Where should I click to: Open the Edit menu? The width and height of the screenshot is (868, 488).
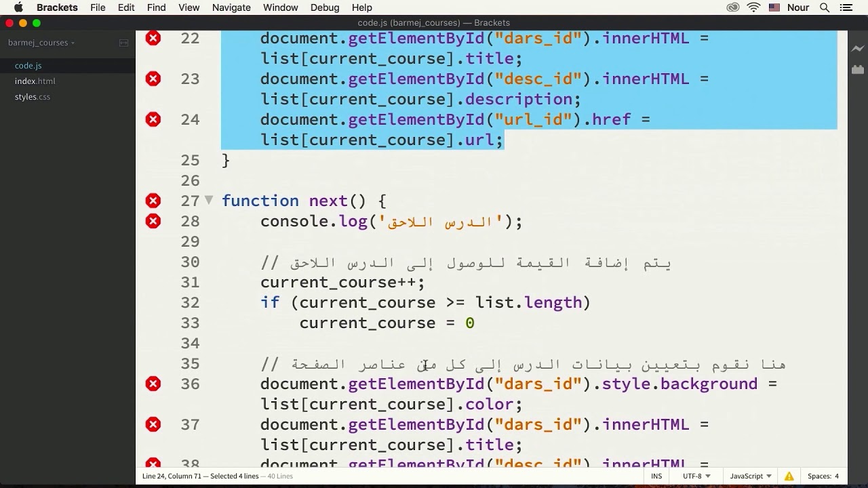pyautogui.click(x=126, y=7)
